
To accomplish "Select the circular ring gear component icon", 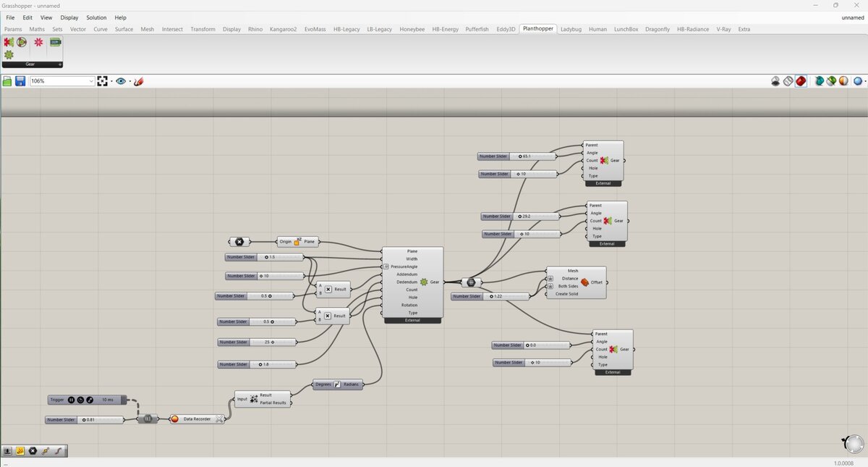I will coord(22,43).
